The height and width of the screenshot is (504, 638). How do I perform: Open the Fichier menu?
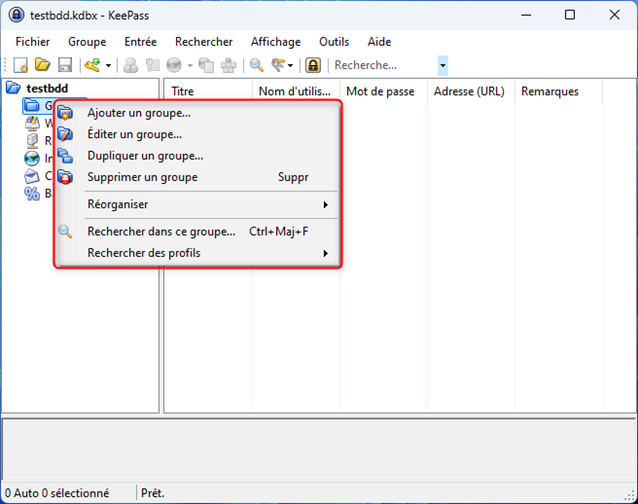click(33, 41)
